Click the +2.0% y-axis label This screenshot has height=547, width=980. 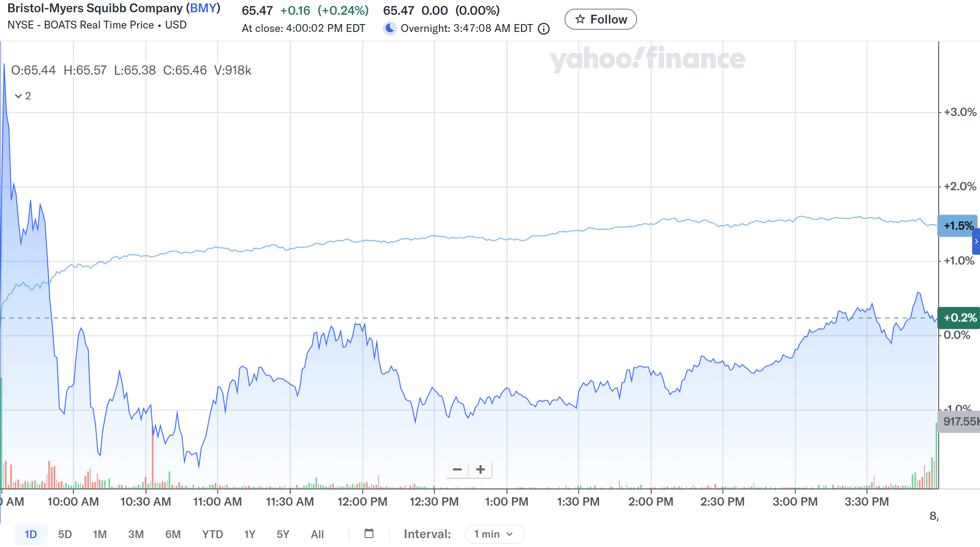coord(960,186)
